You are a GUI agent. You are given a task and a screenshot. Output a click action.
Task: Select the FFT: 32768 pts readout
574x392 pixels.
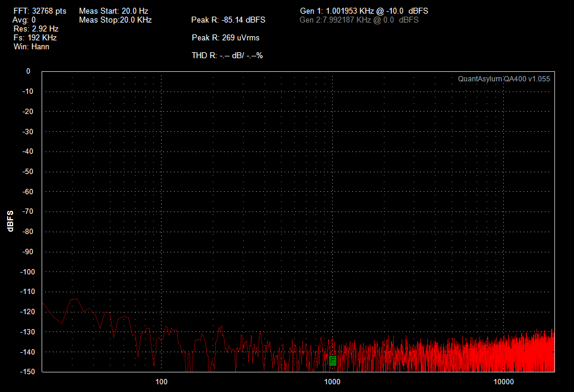pyautogui.click(x=40, y=11)
